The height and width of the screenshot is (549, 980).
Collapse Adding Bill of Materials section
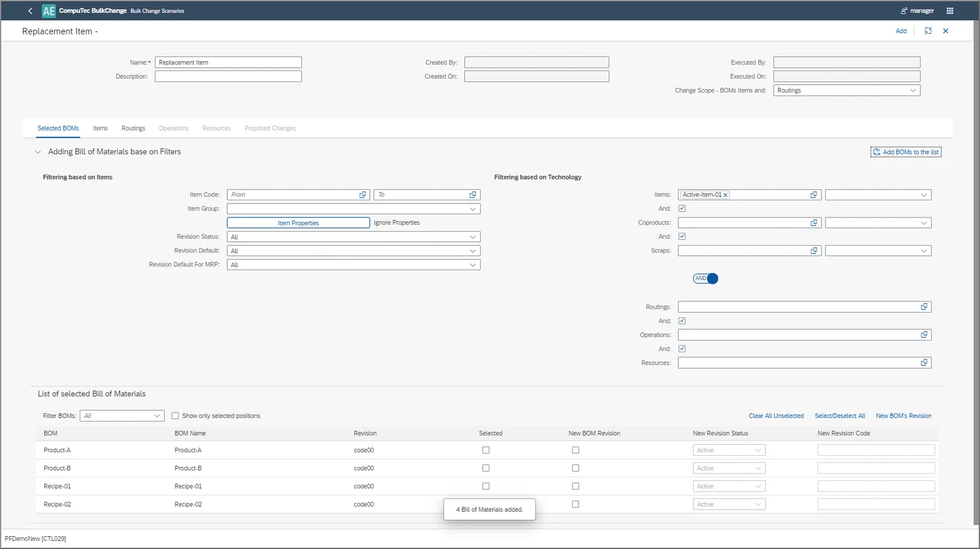(37, 152)
